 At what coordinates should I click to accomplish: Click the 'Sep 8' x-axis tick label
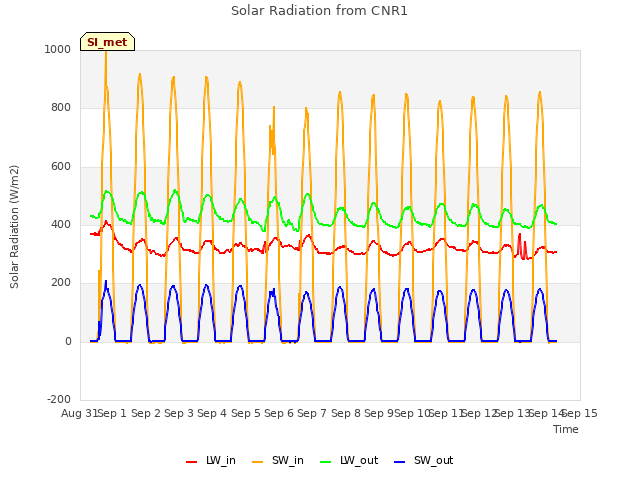[x=346, y=413]
